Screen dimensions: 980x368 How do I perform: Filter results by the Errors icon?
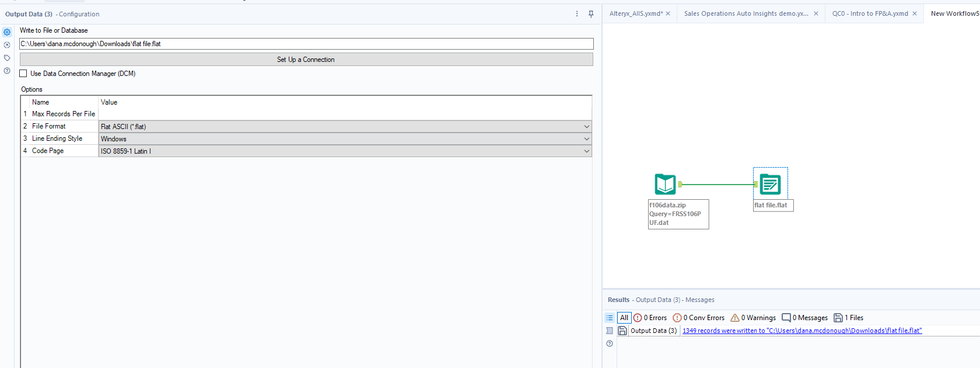pyautogui.click(x=638, y=318)
